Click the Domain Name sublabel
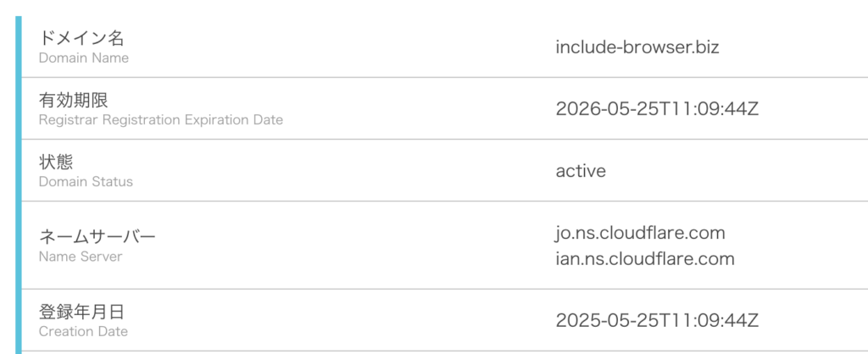Image resolution: width=868 pixels, height=354 pixels. pyautogui.click(x=84, y=58)
